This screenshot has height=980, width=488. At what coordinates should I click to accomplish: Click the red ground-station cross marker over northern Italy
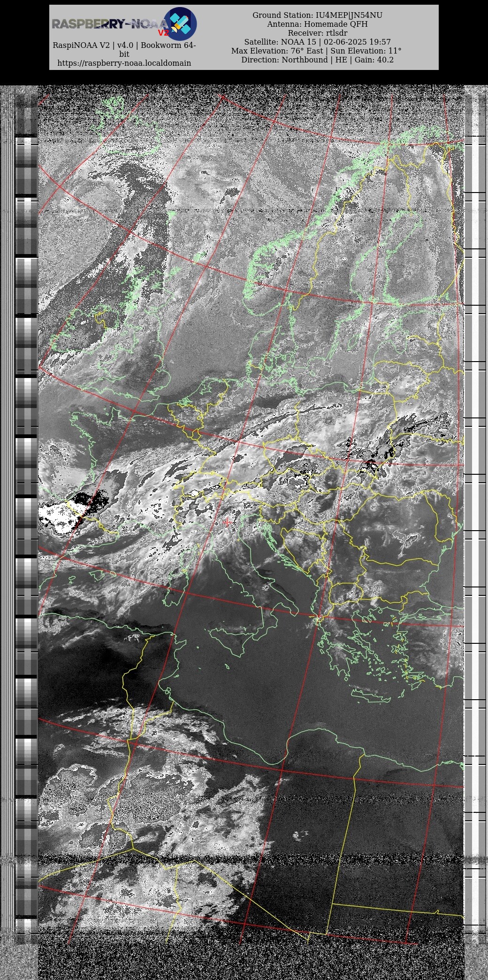pyautogui.click(x=228, y=522)
